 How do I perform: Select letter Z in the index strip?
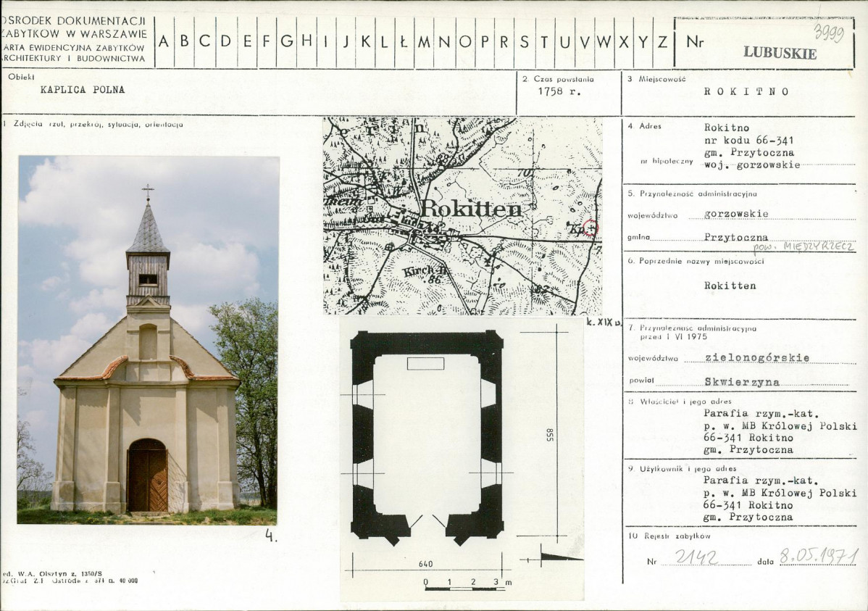pos(663,41)
